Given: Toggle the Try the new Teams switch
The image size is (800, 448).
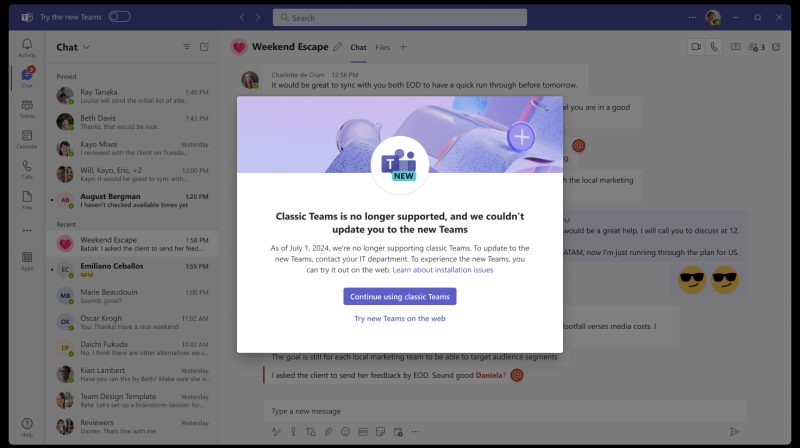Looking at the screenshot, I should pos(119,17).
